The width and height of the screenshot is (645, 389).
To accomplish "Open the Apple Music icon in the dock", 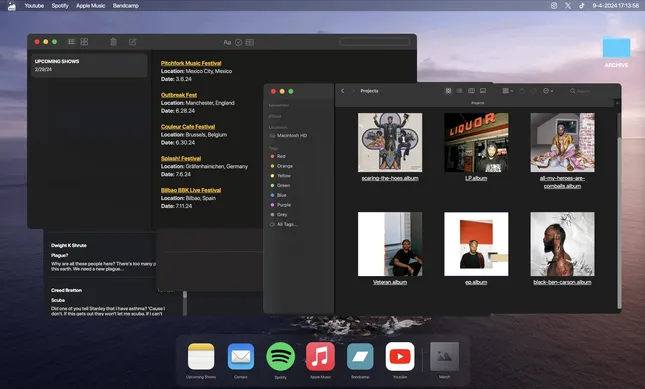I will pyautogui.click(x=320, y=357).
